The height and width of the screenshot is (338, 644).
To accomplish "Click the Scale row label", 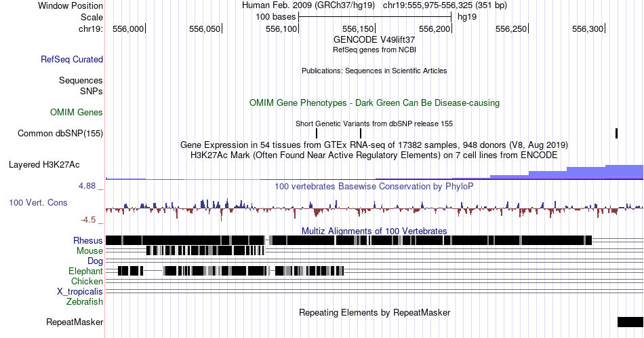I will click(92, 17).
